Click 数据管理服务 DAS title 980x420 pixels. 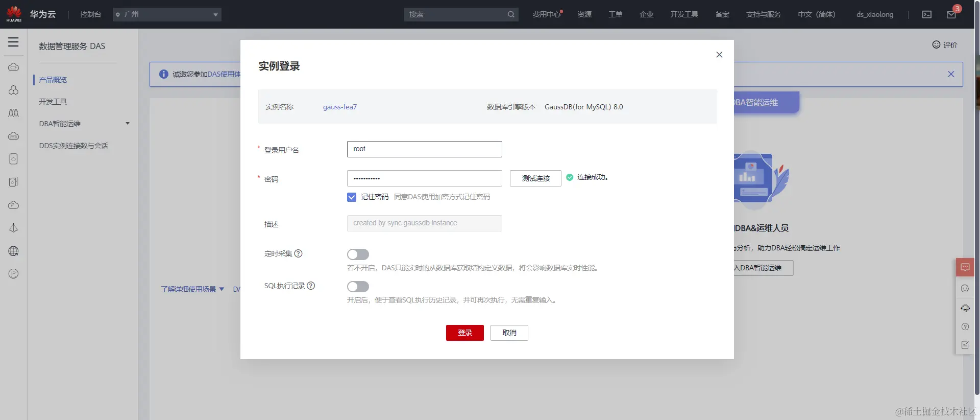click(72, 46)
